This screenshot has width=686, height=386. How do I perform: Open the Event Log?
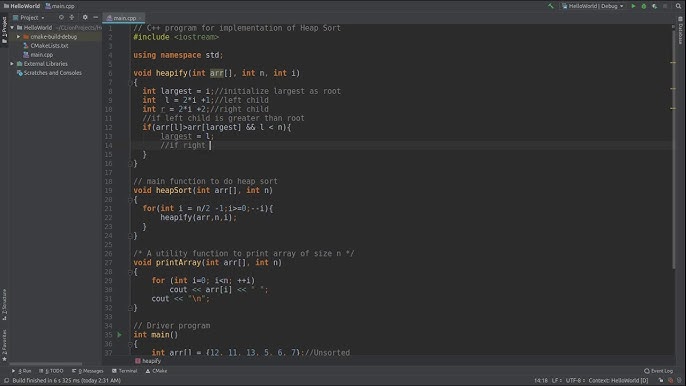(658, 371)
